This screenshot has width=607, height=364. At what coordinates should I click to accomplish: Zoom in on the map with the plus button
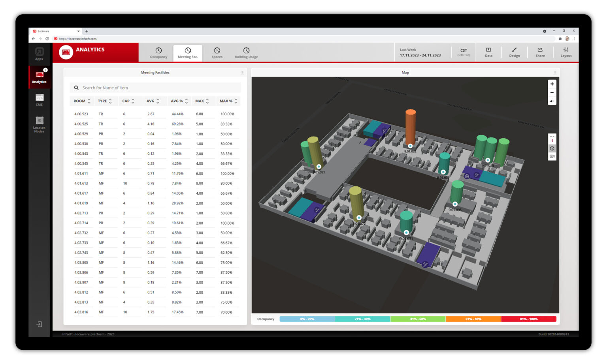click(x=552, y=84)
